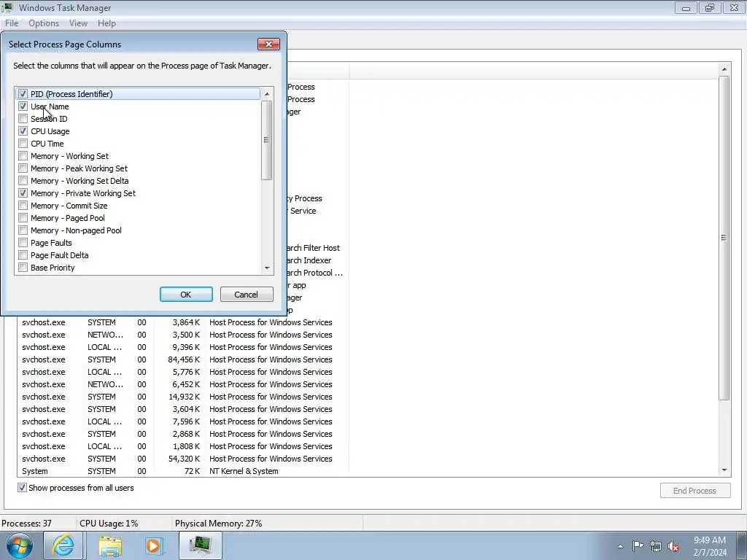Select svchost.exe row with 1,808 K
The image size is (747, 560).
(x=183, y=446)
